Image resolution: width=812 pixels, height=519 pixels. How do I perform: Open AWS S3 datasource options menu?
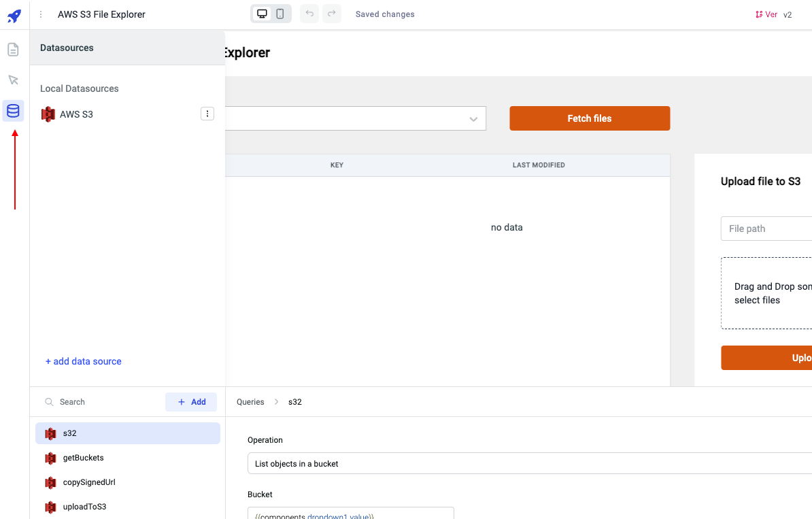tap(207, 114)
